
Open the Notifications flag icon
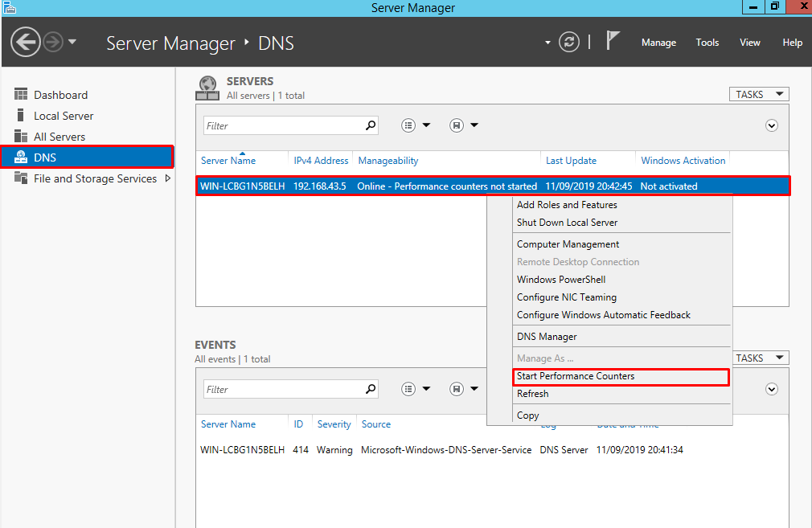pyautogui.click(x=613, y=40)
